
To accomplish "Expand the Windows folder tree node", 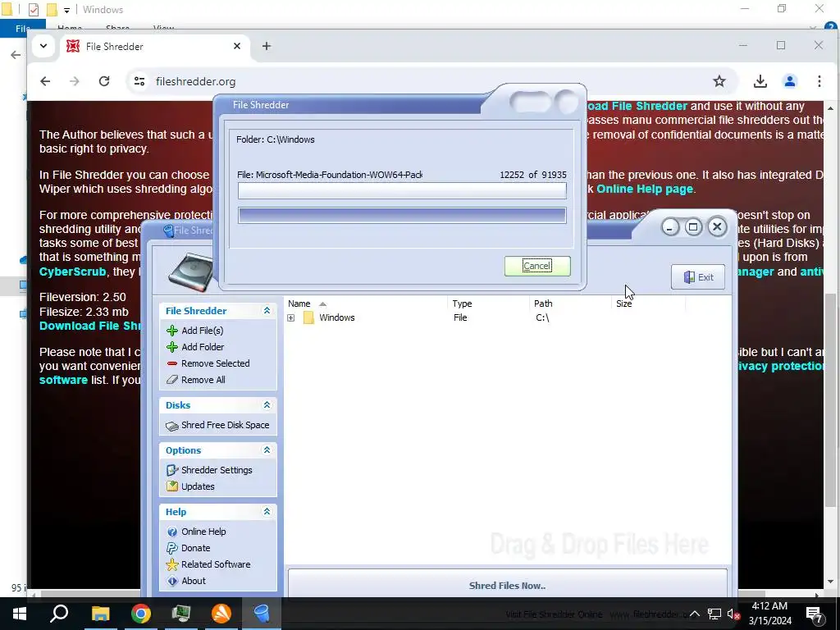I will tap(290, 317).
